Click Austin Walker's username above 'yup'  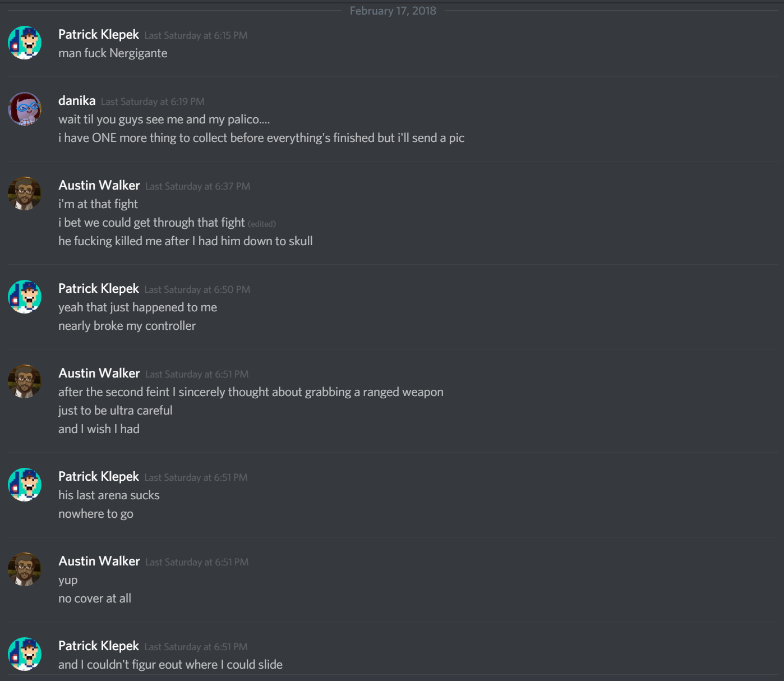pyautogui.click(x=99, y=561)
